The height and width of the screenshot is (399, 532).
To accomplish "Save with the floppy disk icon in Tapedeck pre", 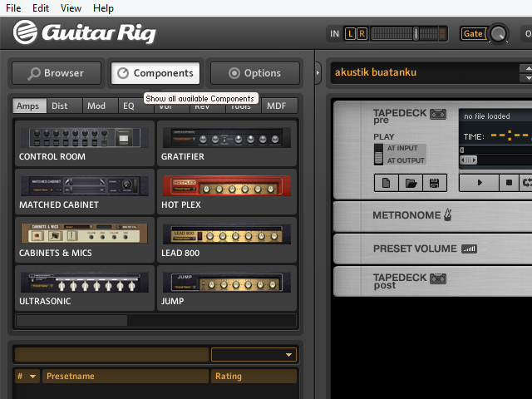I will pyautogui.click(x=434, y=183).
